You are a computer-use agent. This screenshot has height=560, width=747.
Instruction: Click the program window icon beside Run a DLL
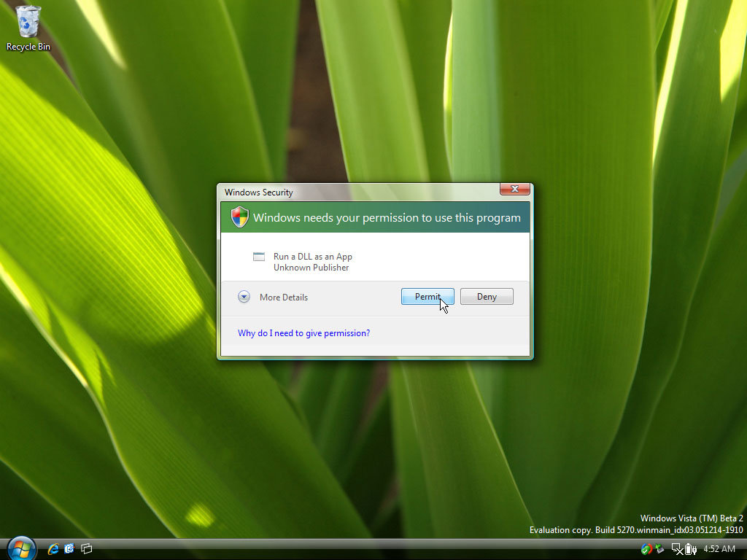(x=259, y=257)
